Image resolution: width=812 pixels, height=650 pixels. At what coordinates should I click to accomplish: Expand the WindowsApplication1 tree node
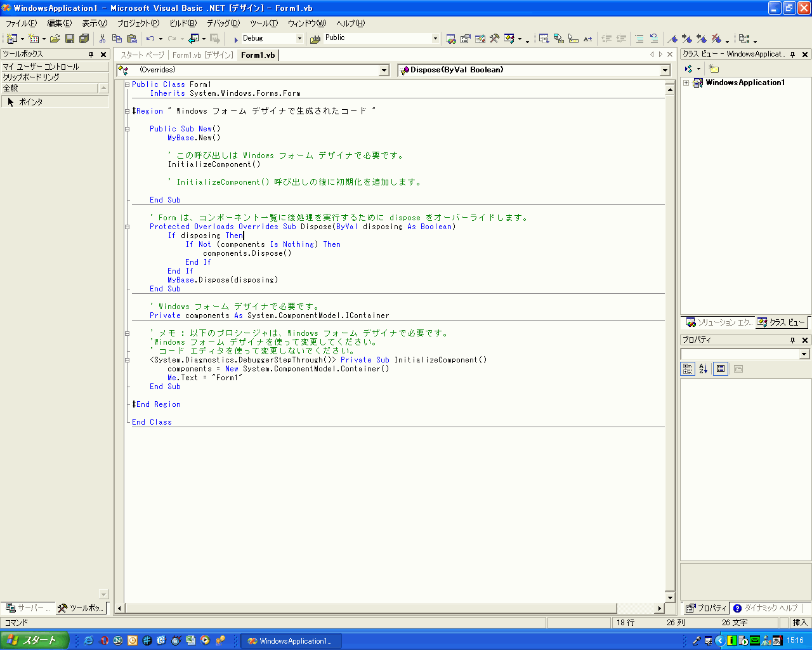point(686,83)
